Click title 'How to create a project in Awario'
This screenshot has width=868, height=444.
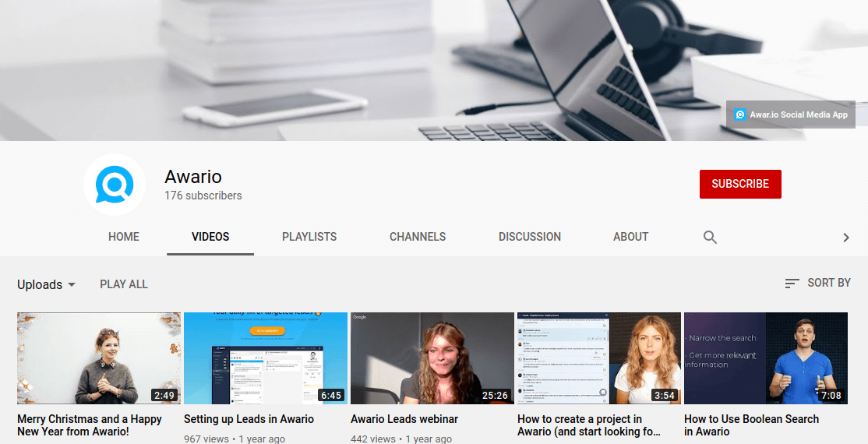click(x=589, y=425)
